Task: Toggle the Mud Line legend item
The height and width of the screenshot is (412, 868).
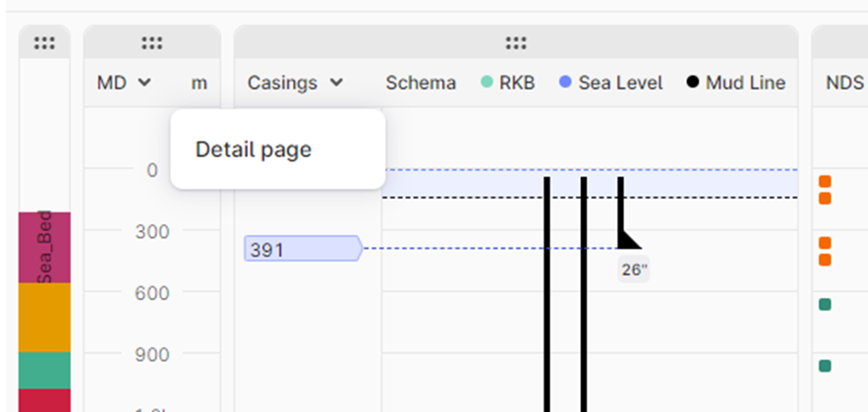Action: coord(735,83)
